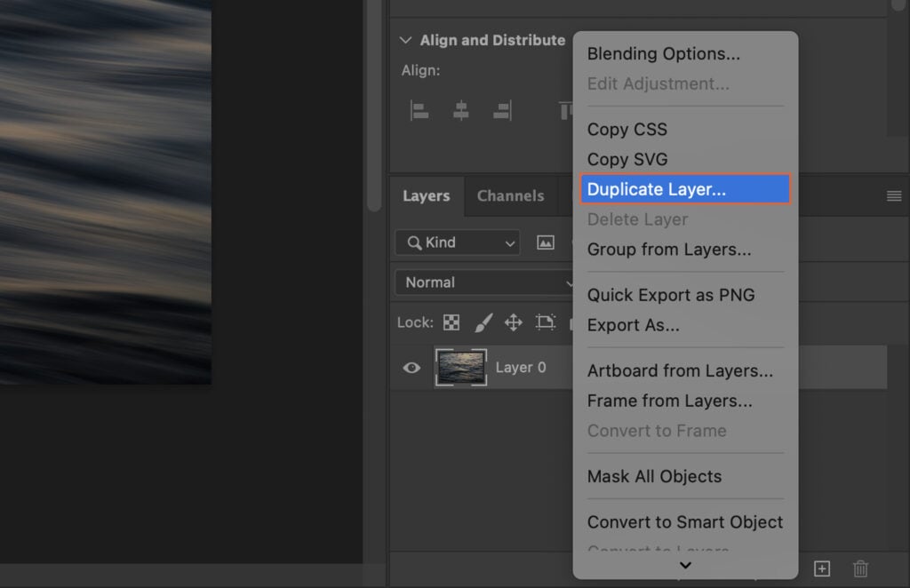
Task: Click the Layer 0 thumbnail
Action: tap(461, 367)
